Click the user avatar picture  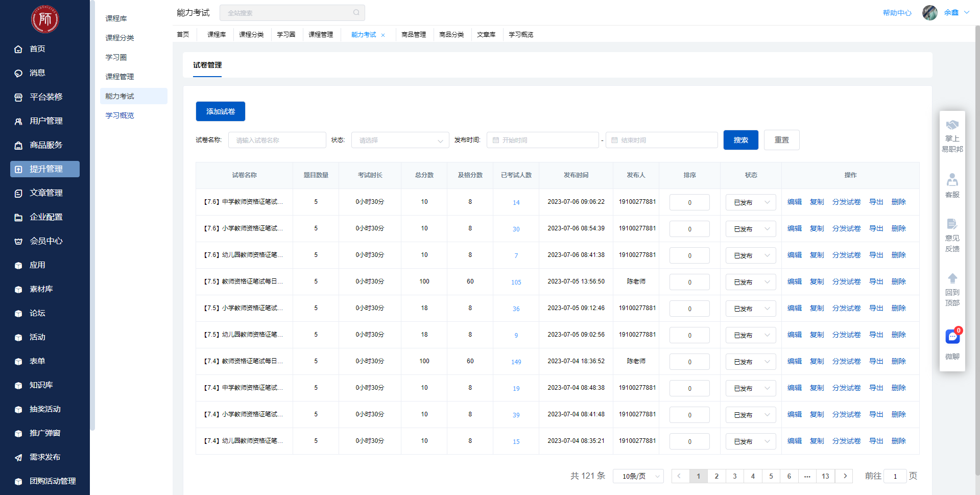pyautogui.click(x=929, y=13)
